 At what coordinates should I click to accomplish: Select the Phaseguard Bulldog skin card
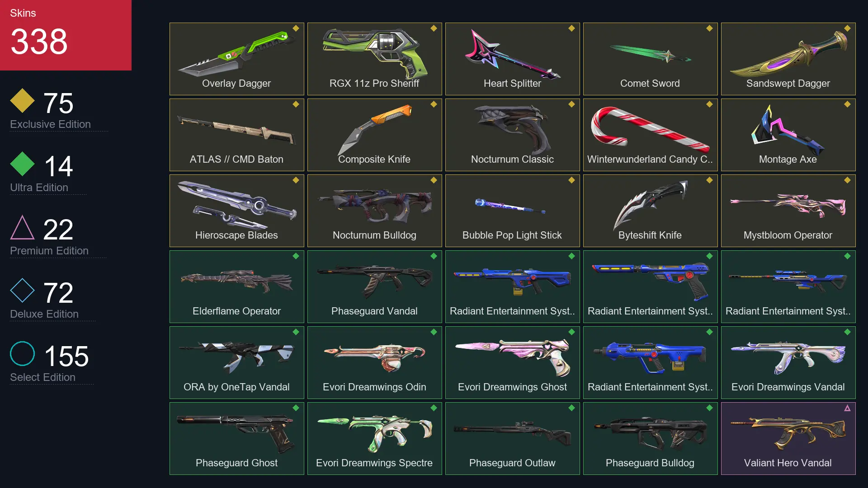[650, 438]
